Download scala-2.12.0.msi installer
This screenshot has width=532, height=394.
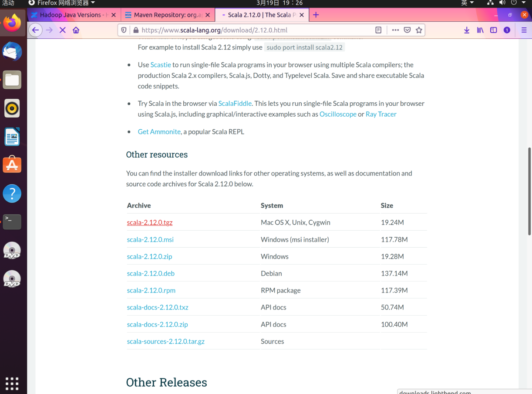(x=150, y=239)
